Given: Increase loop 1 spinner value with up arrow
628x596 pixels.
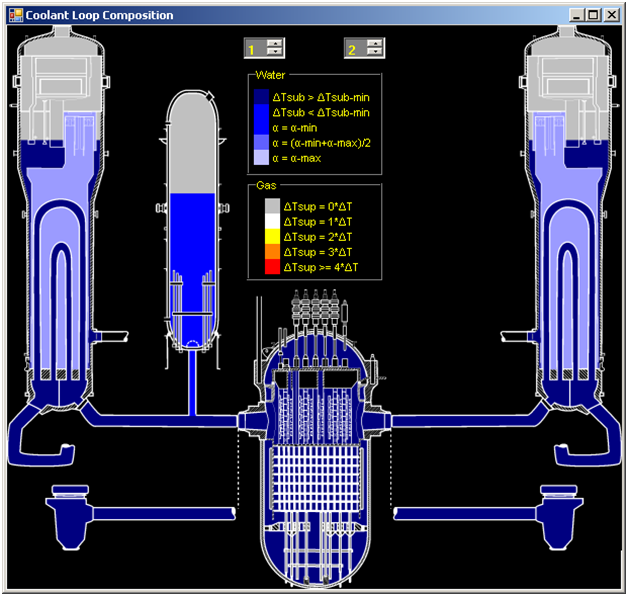Looking at the screenshot, I should point(275,44).
